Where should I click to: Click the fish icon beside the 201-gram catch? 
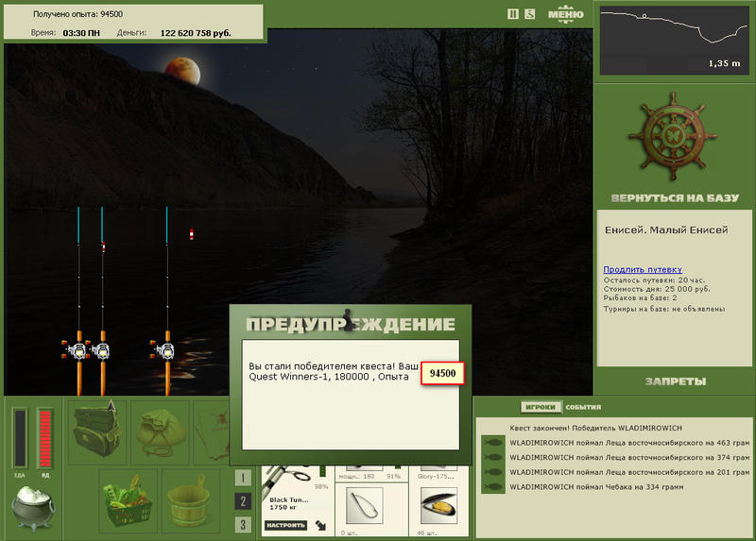click(493, 472)
